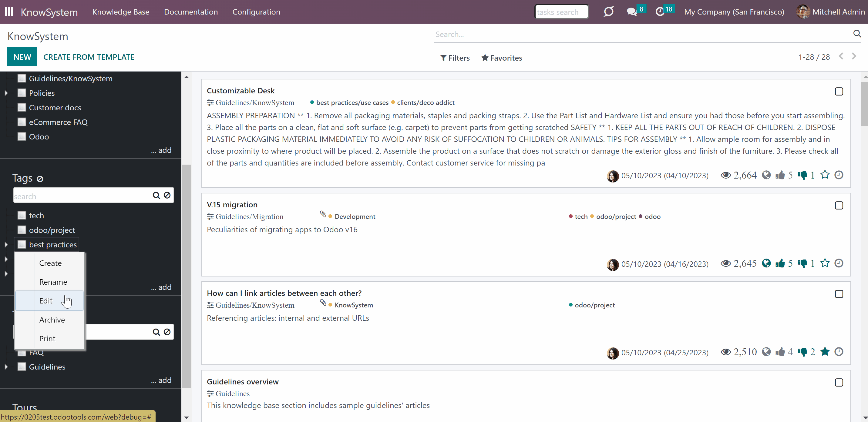Open the apps grid menu icon

pos(9,12)
